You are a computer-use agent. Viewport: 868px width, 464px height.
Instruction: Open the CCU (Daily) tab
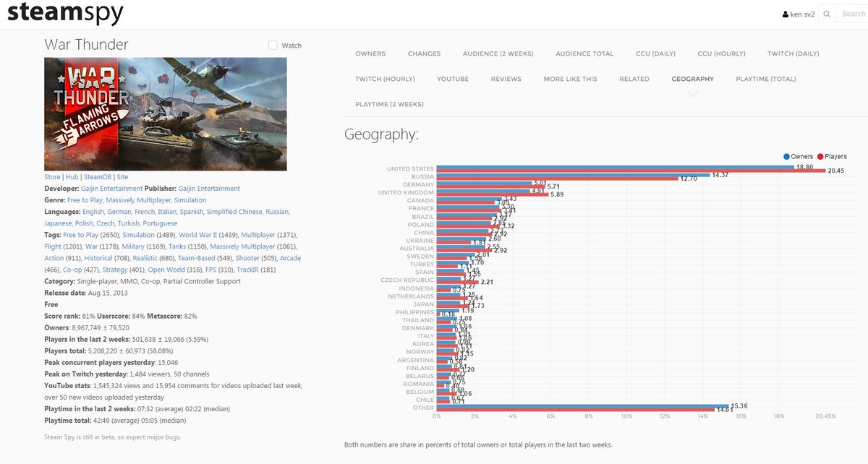655,53
